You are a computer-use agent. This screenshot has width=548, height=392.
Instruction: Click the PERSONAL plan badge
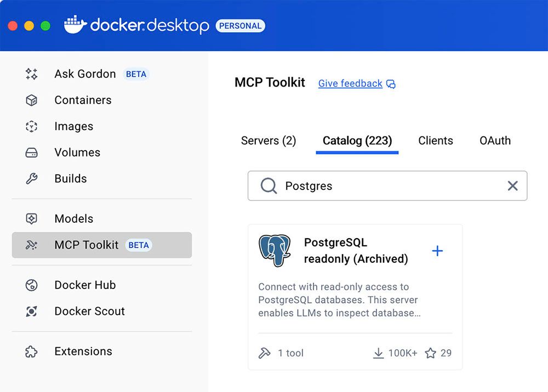click(240, 26)
